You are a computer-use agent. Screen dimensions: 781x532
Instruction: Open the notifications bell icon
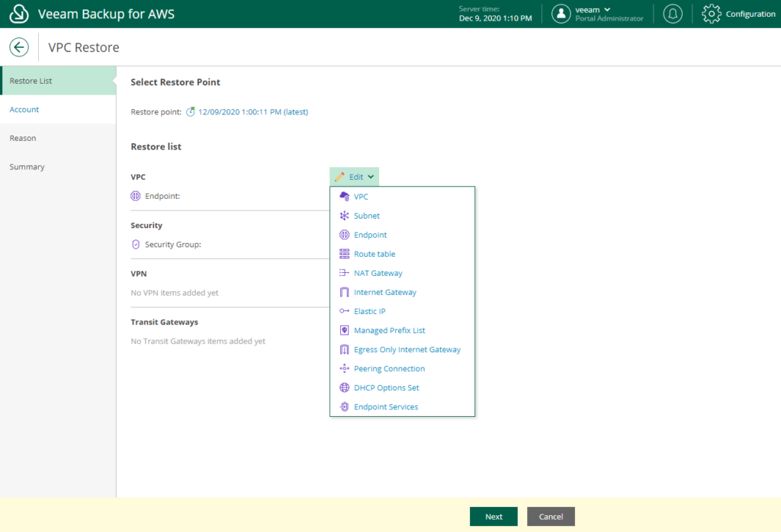pos(673,14)
